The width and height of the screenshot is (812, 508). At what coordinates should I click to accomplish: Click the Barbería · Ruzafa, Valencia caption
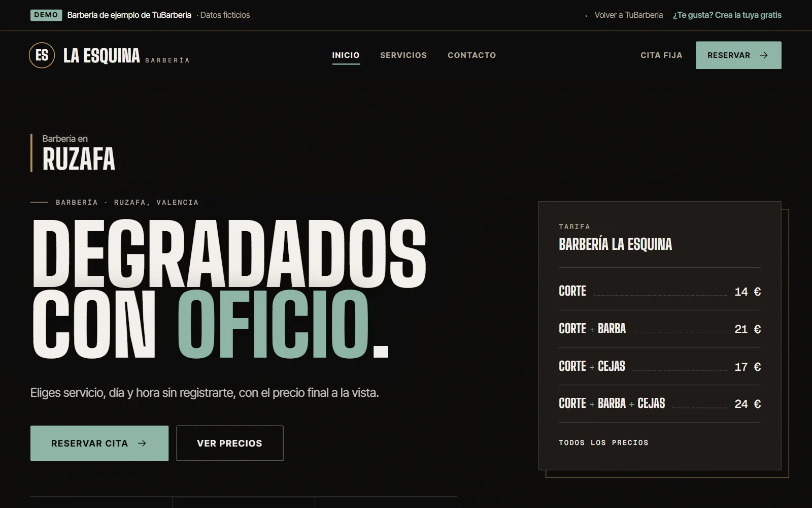click(x=127, y=202)
